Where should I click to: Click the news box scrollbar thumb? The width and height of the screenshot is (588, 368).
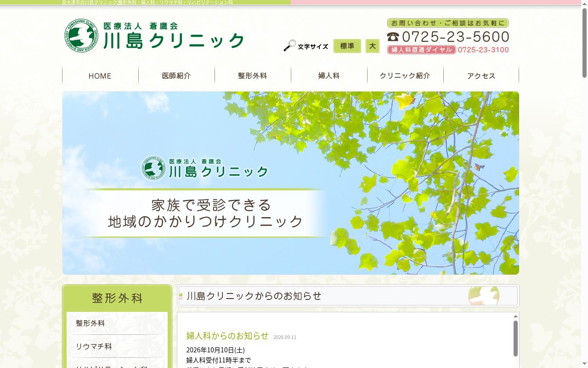(515, 338)
